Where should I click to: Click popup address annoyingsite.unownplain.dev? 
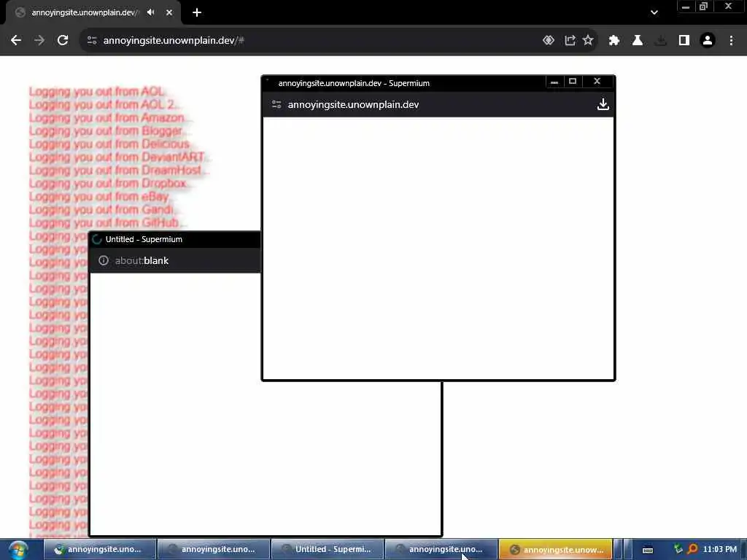pyautogui.click(x=353, y=105)
